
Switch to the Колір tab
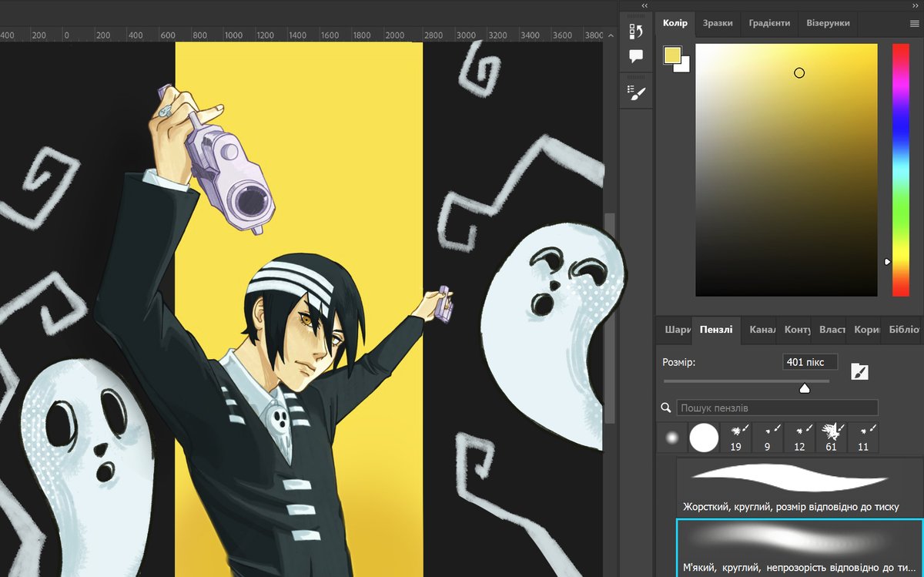click(x=675, y=23)
